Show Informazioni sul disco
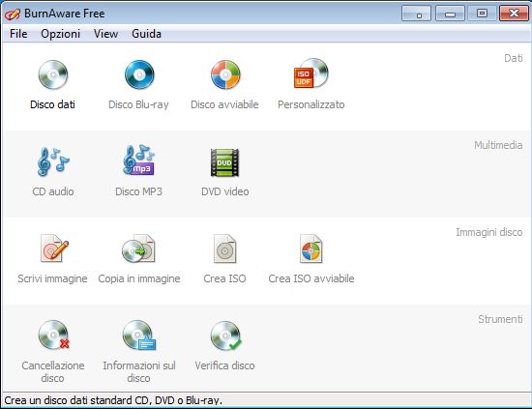 pyautogui.click(x=138, y=352)
